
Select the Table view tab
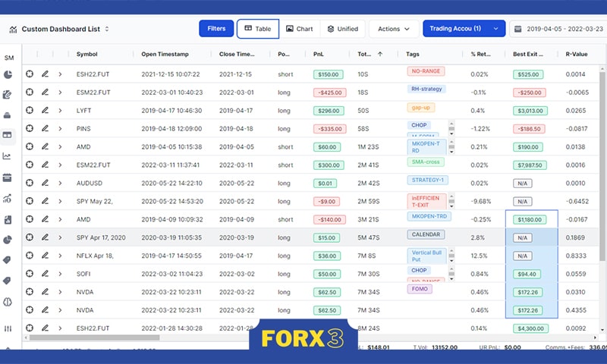coord(257,29)
